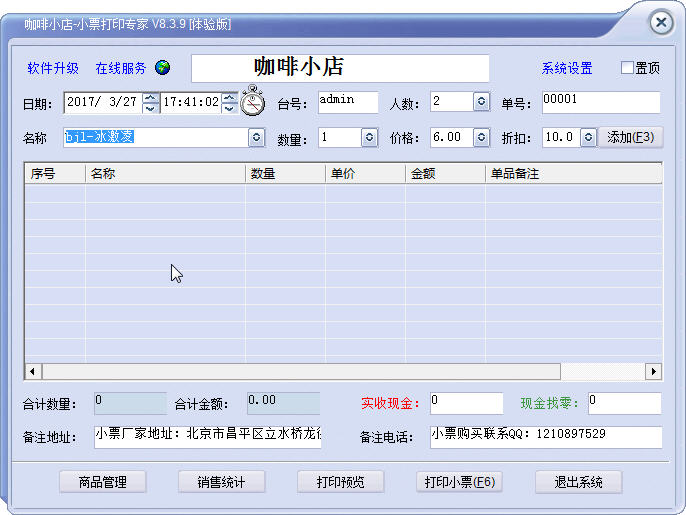Click the 添加(F3) add button
Screen dimensions: 686x515
tap(630, 137)
